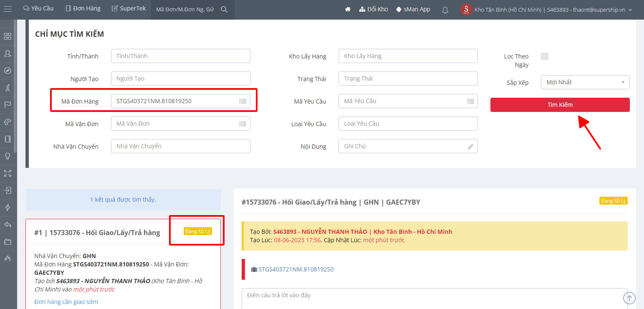Open link STGS403721NM.810819250 in detail panel

click(x=296, y=269)
